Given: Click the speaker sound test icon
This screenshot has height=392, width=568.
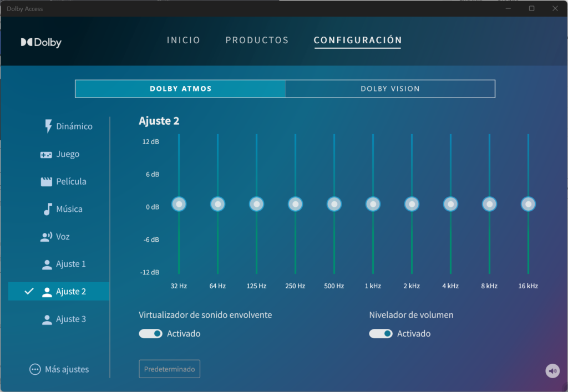Looking at the screenshot, I should coord(552,370).
